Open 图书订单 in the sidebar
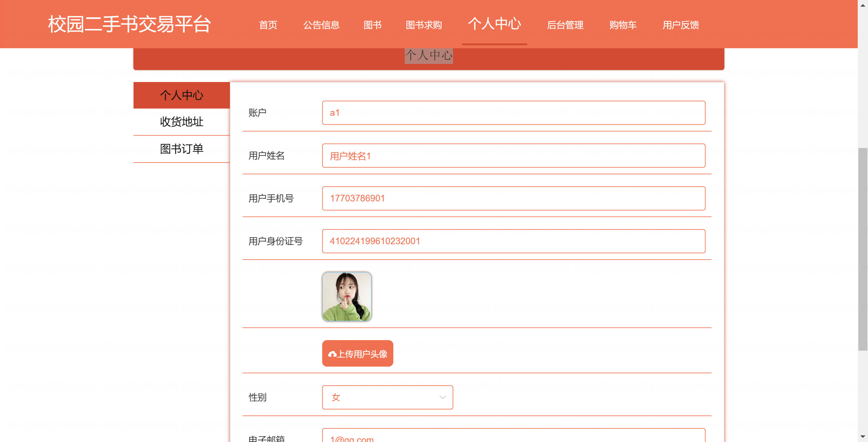868x442 pixels. [182, 149]
